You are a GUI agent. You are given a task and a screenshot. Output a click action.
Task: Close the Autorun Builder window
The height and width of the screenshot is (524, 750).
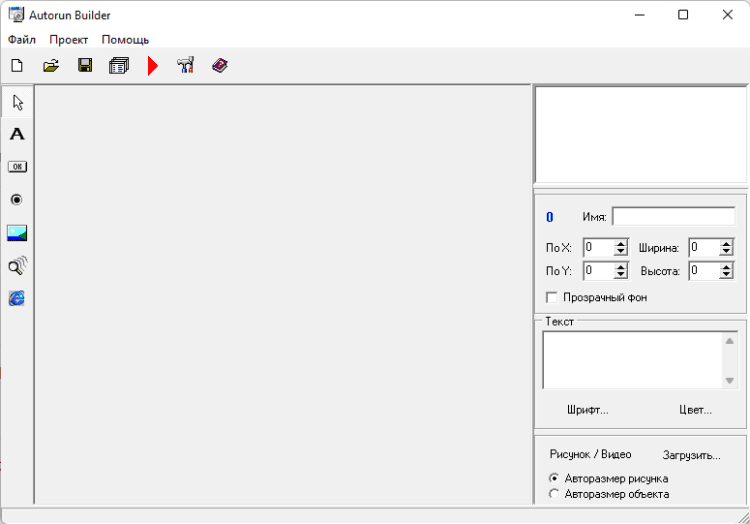point(728,15)
